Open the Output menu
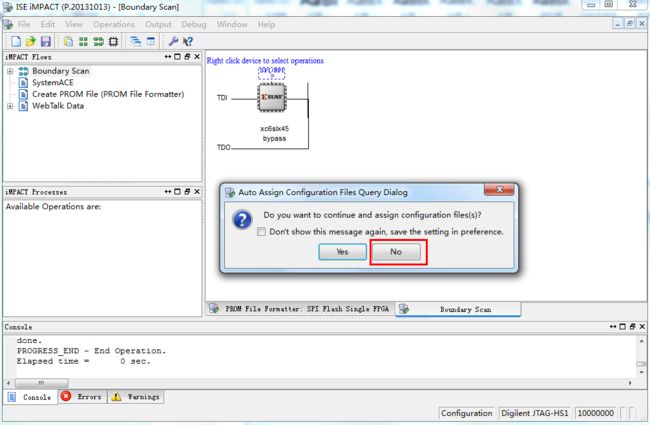The height and width of the screenshot is (425, 650). point(158,24)
